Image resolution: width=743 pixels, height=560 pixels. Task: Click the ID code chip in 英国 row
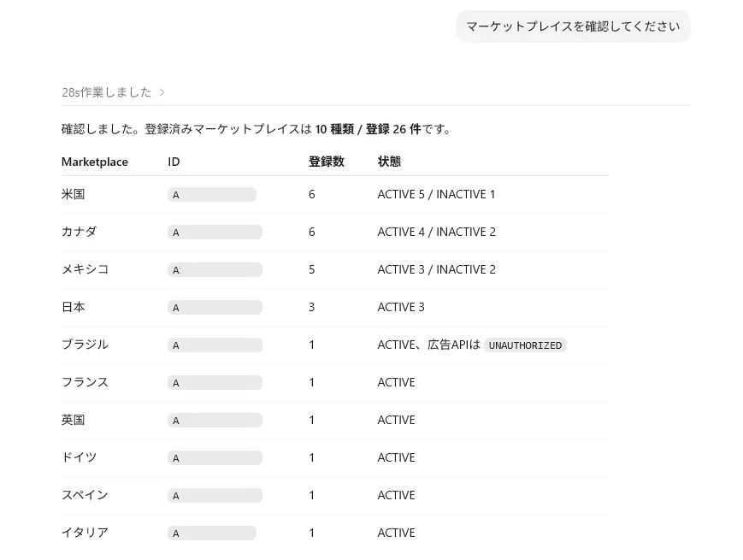point(215,421)
